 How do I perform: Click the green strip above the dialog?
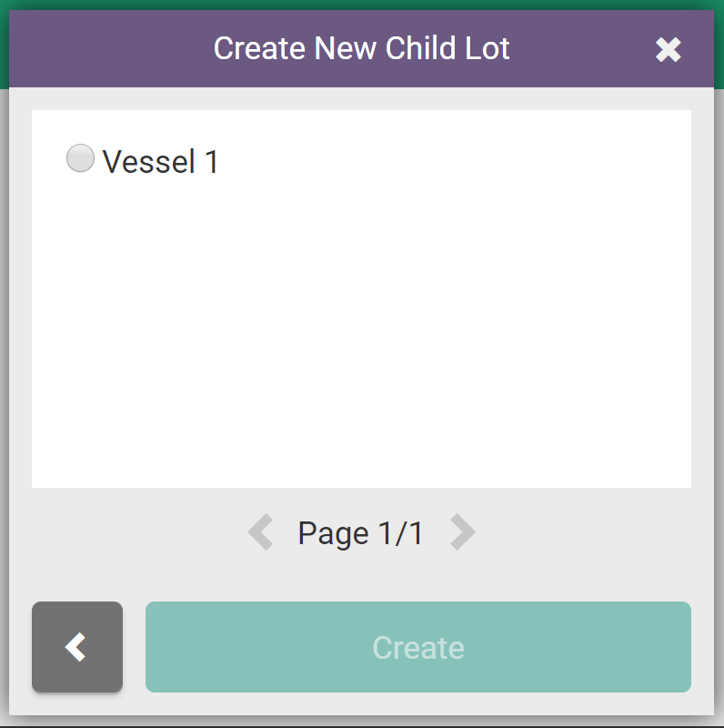(x=361, y=5)
